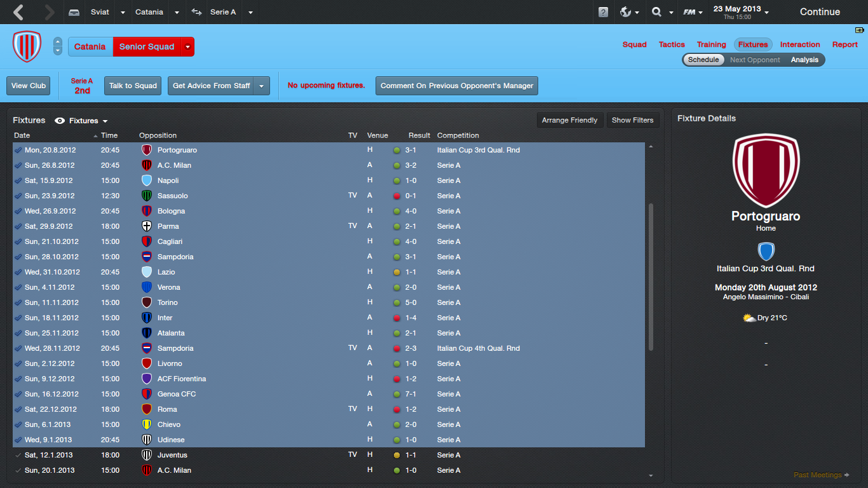Open the Fixtures view dropdown arrow
868x488 pixels.
(x=105, y=121)
